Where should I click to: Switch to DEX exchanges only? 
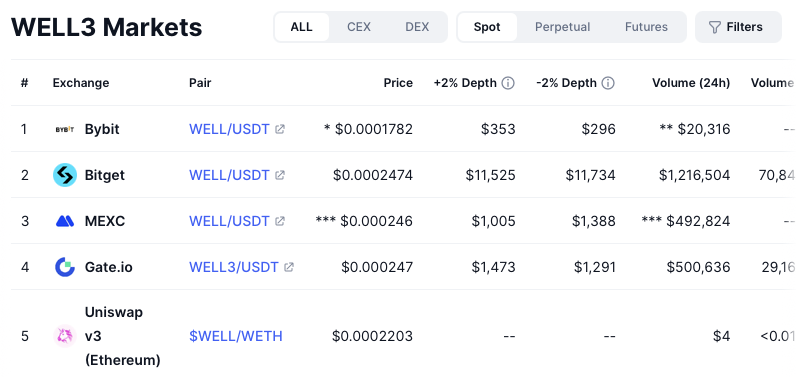tap(417, 27)
